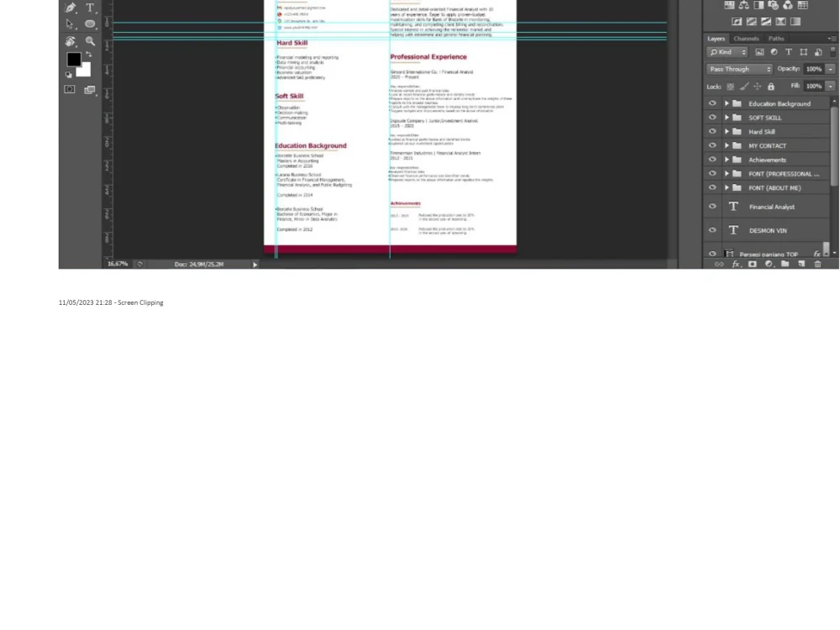840x630 pixels.
Task: Hide the Hard Skill group
Action: 712,131
